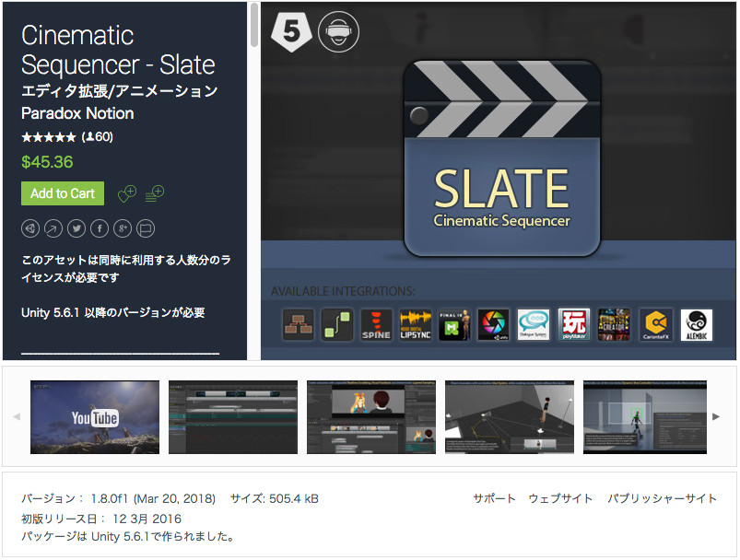Click the Unity 5 badge
Image resolution: width=740 pixels, height=560 pixels.
point(291,31)
